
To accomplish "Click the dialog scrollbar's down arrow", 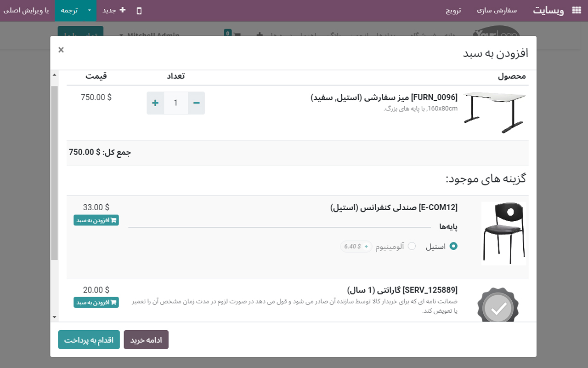I will pos(54,317).
